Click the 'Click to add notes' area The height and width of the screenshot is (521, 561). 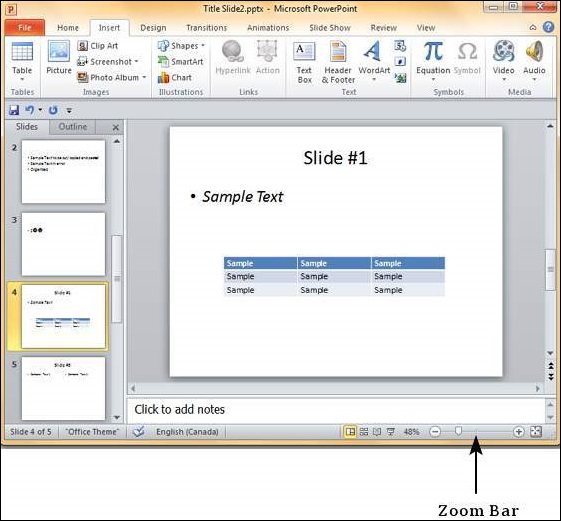click(x=336, y=409)
